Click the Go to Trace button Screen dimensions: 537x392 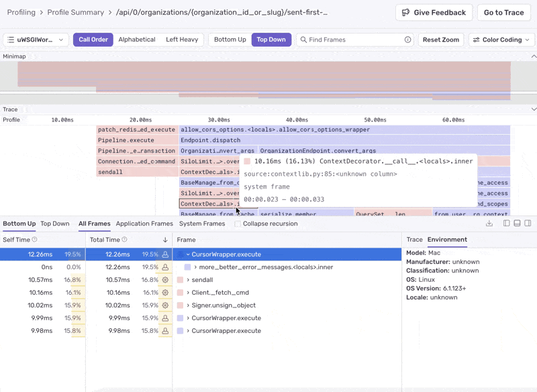click(x=503, y=13)
